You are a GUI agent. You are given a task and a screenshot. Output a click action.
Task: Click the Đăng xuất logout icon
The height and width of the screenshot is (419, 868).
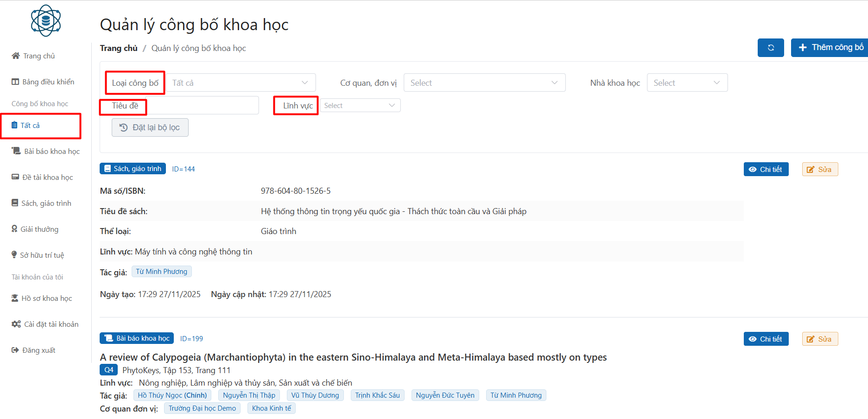15,350
